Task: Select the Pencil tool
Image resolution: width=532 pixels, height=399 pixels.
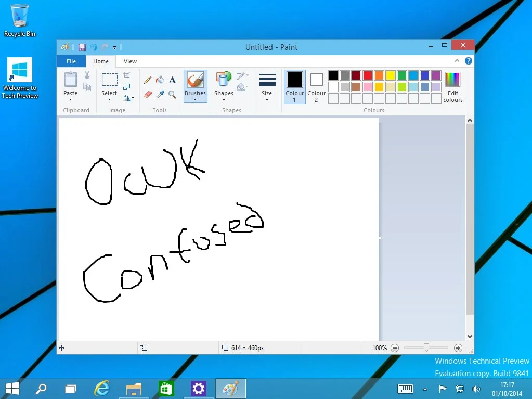Action: (148, 80)
